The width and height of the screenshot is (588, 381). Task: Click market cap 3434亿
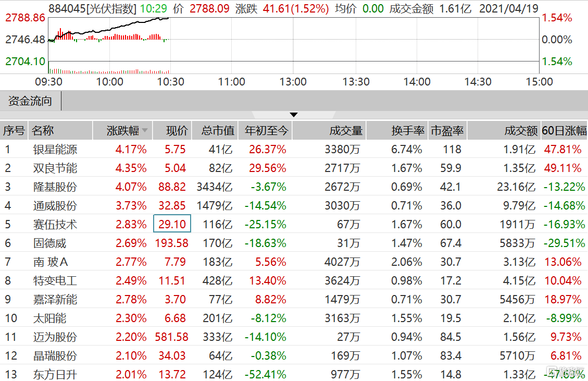tap(215, 187)
